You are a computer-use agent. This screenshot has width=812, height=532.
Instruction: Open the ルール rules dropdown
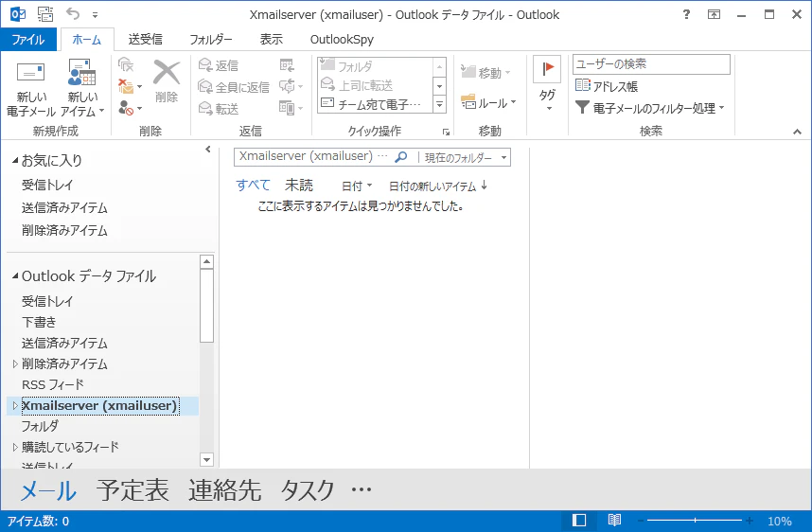(x=488, y=102)
